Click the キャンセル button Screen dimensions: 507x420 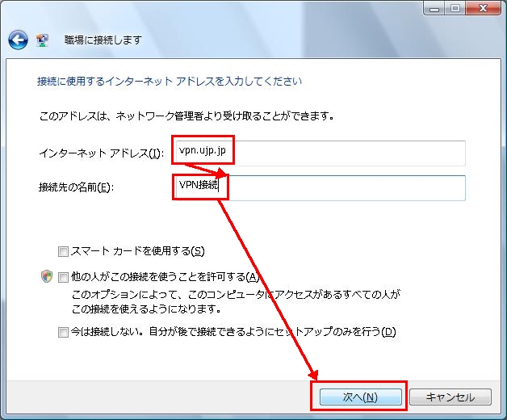(450, 397)
